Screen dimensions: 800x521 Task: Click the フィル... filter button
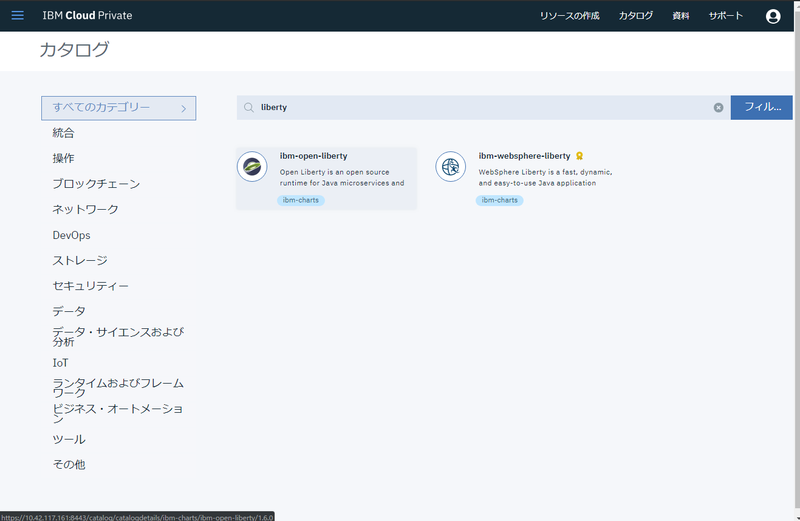(761, 107)
